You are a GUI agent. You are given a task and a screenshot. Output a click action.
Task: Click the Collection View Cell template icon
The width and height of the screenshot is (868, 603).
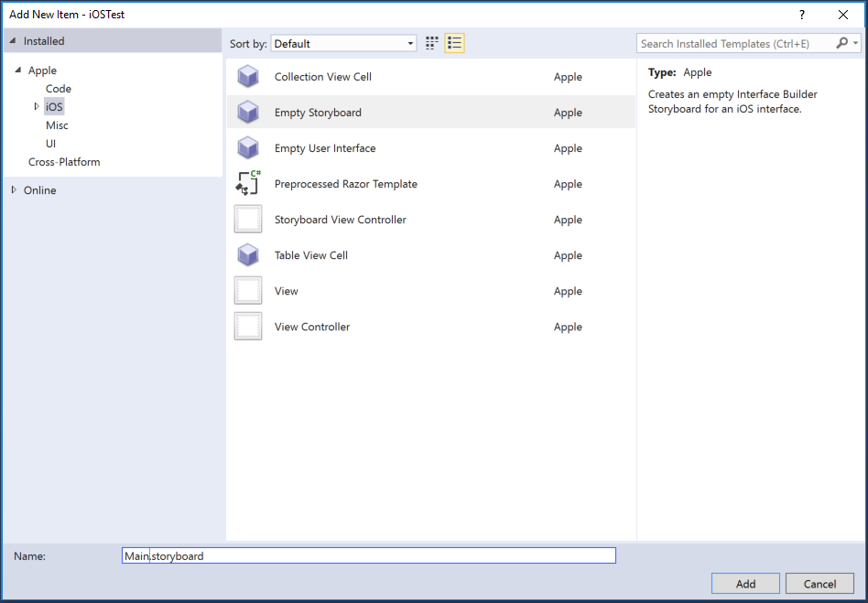(248, 76)
